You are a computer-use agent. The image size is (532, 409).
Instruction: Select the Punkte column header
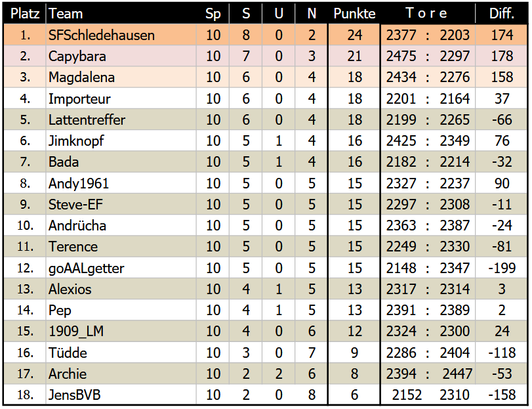354,14
